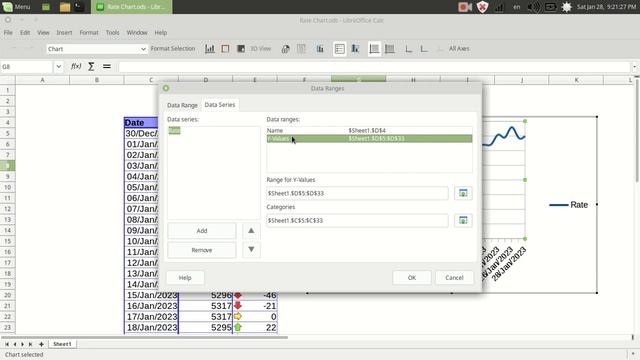Click the Chart Type icon in toolbar
This screenshot has width=640, height=360.
pyautogui.click(x=210, y=49)
